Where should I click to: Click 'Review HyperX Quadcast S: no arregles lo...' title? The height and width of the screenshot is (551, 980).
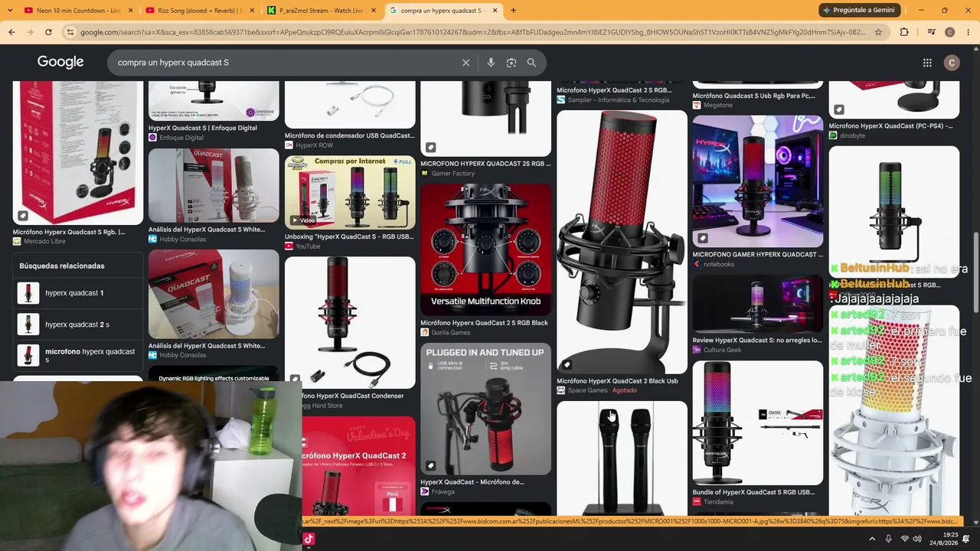(757, 340)
